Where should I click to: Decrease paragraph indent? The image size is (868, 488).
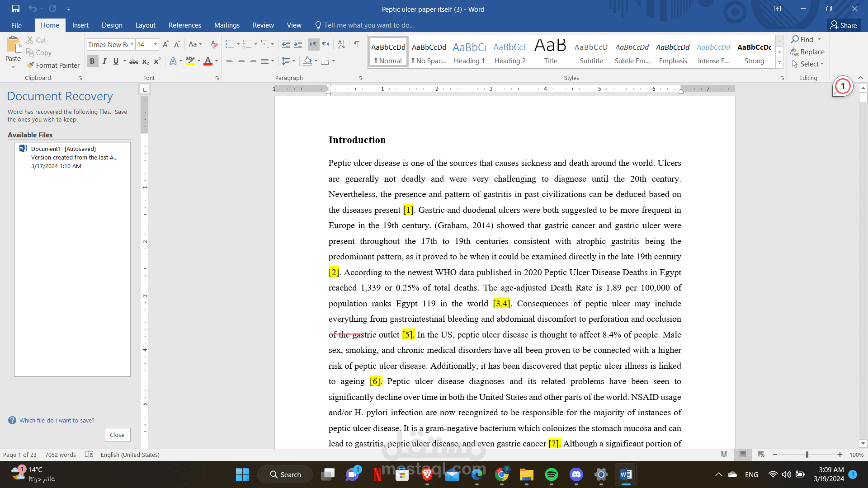[286, 44]
